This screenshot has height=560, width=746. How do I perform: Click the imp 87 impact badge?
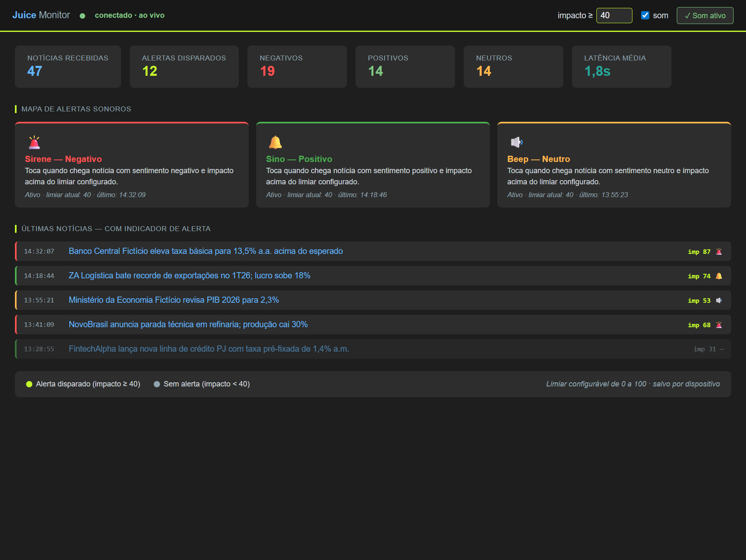click(x=699, y=251)
